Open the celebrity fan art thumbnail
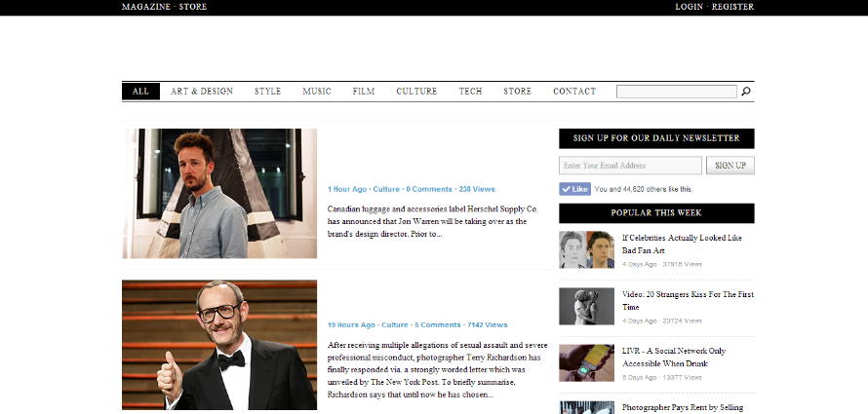868x414 pixels. click(586, 249)
